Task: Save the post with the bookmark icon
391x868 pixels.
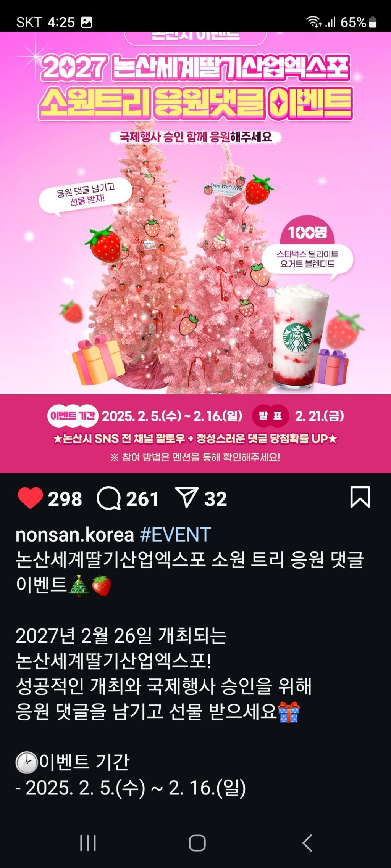Action: pos(360,497)
